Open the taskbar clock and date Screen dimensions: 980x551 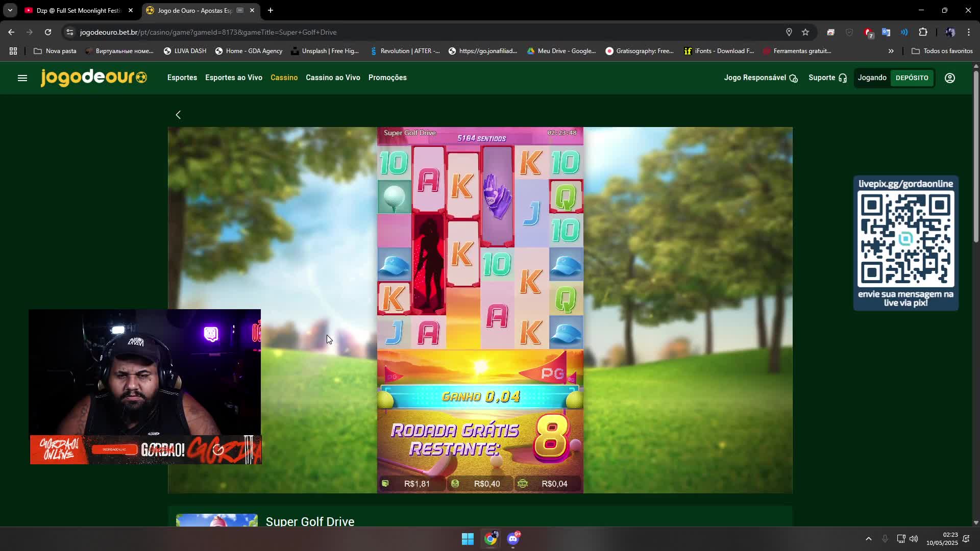click(x=942, y=539)
